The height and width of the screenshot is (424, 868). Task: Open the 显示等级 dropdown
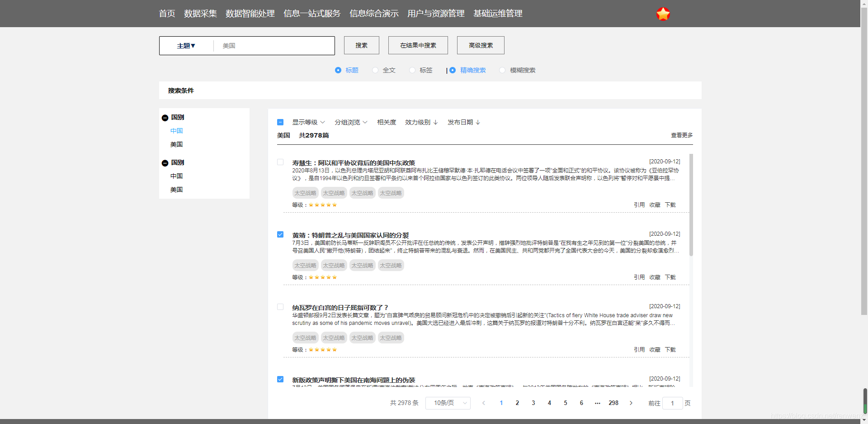pos(309,122)
